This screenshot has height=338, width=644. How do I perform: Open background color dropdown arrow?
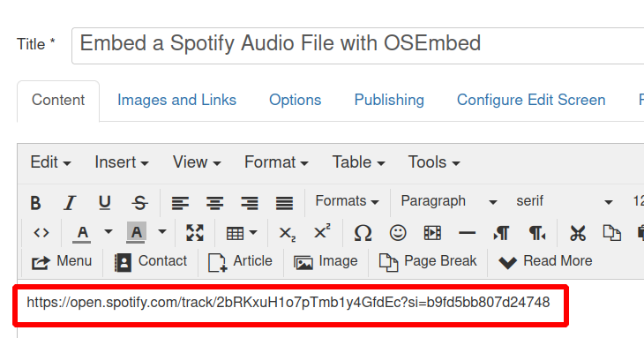click(x=162, y=232)
